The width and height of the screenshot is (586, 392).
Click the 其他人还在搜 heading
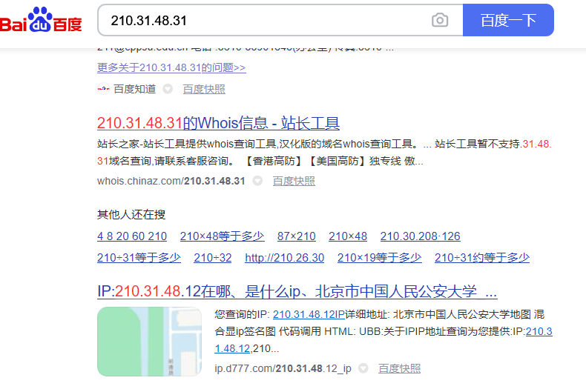(x=131, y=215)
